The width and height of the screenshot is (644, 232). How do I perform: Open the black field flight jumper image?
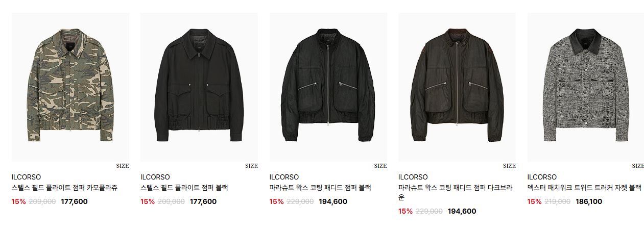(x=199, y=87)
